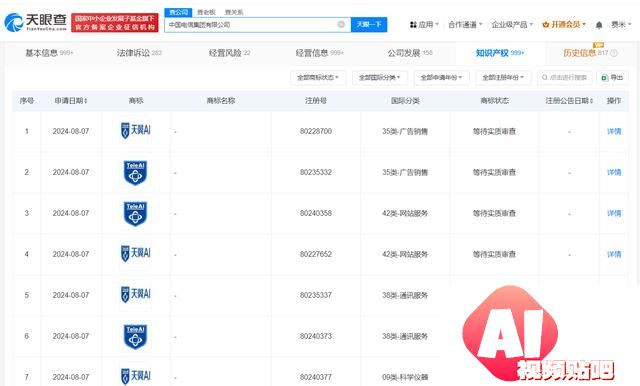Click 38类-通讯服务 in row 5

(405, 295)
